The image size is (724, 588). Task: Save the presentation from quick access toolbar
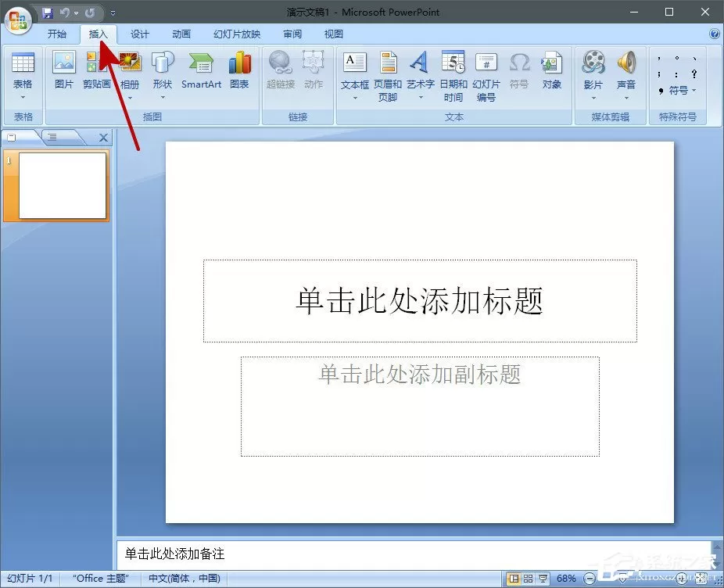click(47, 13)
